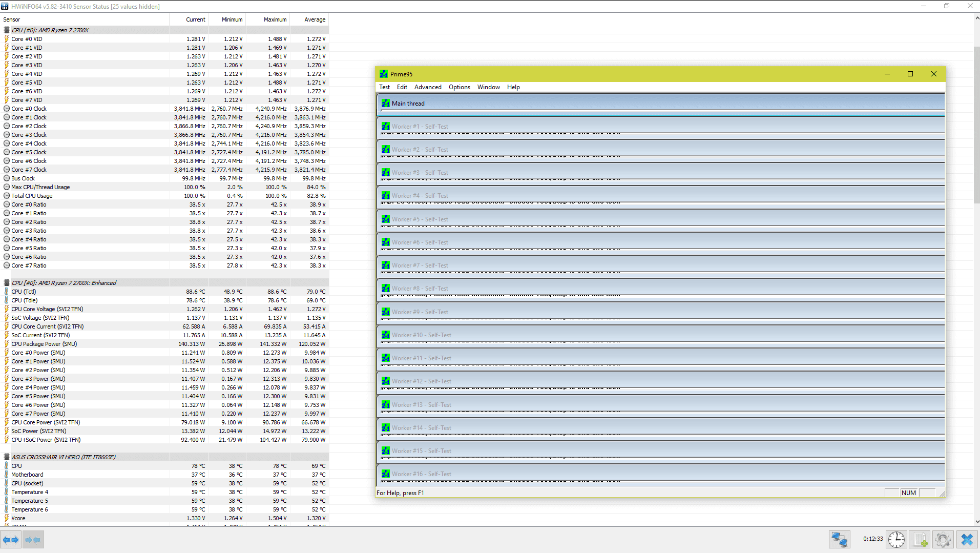Screen dimensions: 980x553
Task: Open the Window menu in Prime95
Action: tap(489, 87)
